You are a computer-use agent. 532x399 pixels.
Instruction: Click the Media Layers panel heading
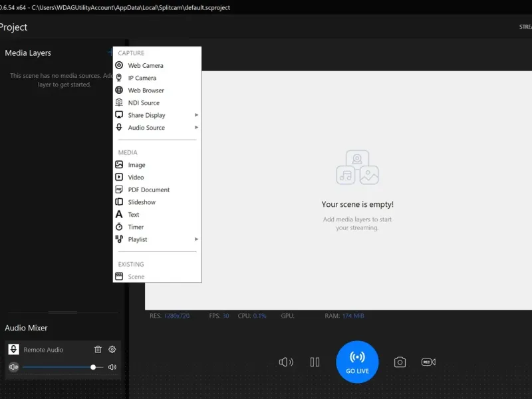coord(28,53)
